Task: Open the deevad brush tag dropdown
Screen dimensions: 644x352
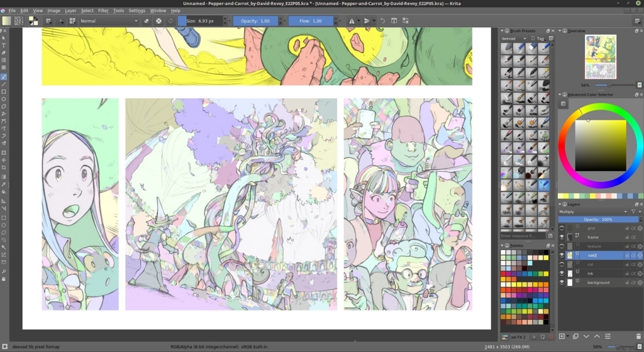Action: click(513, 38)
